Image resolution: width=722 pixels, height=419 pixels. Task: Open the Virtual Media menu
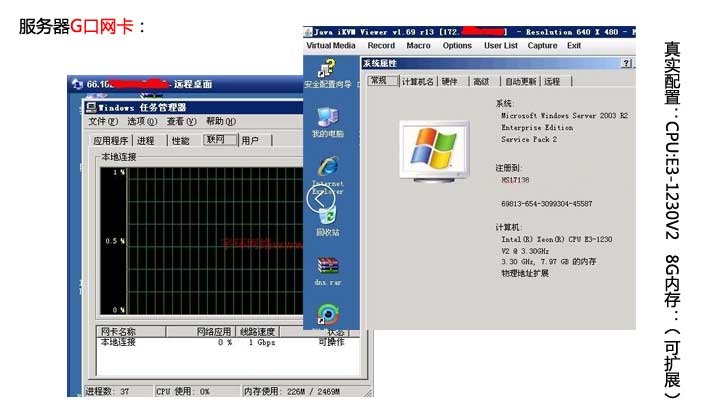(331, 46)
